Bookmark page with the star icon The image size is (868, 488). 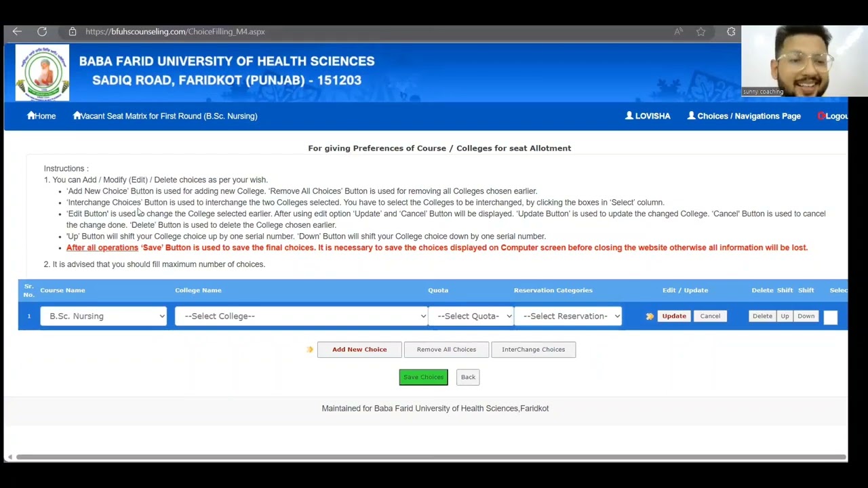click(x=701, y=31)
